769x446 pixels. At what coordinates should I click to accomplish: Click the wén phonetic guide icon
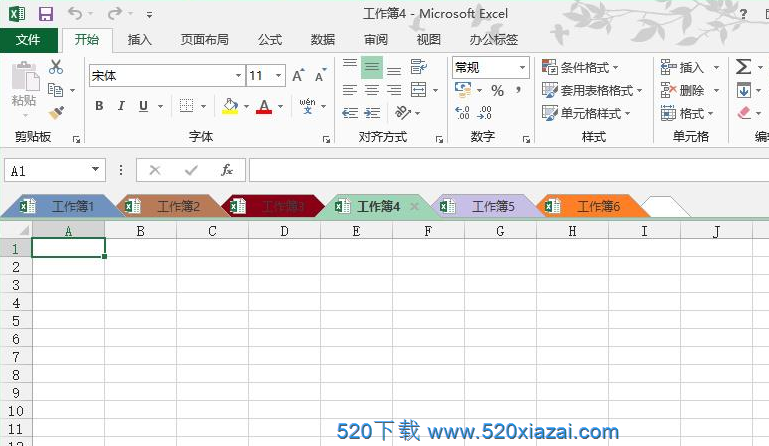[x=308, y=105]
